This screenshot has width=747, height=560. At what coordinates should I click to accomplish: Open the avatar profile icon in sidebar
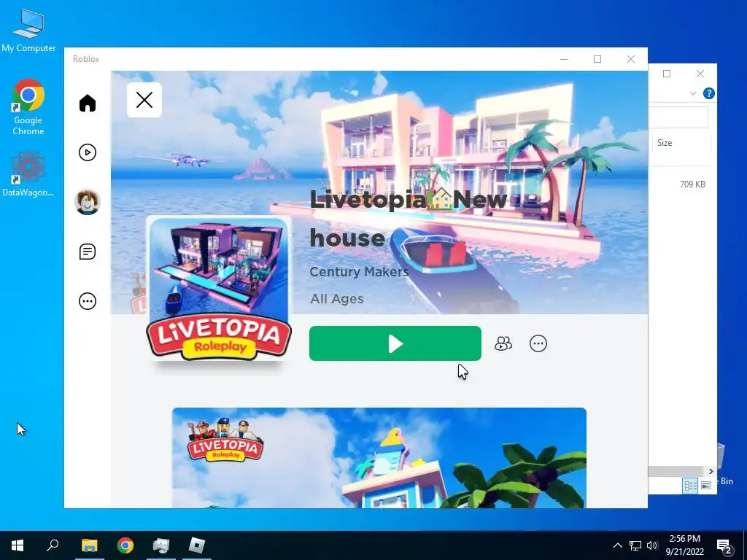[x=88, y=202]
